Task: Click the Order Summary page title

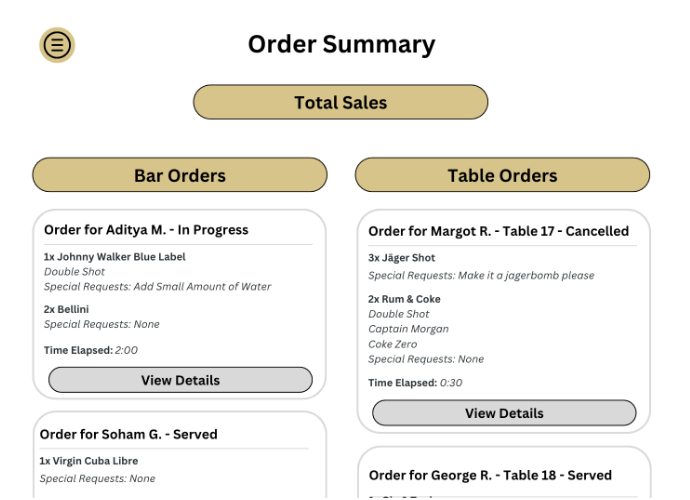Action: (341, 45)
